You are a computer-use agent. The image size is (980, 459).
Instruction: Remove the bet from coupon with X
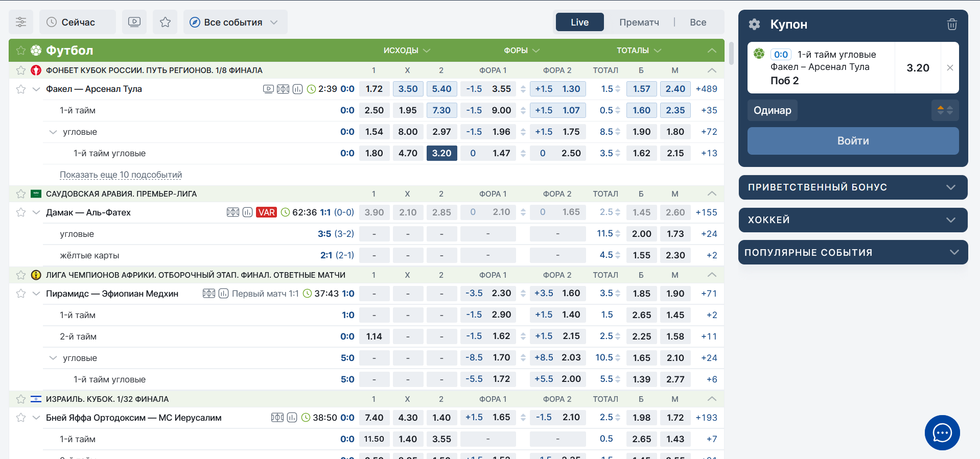click(950, 68)
